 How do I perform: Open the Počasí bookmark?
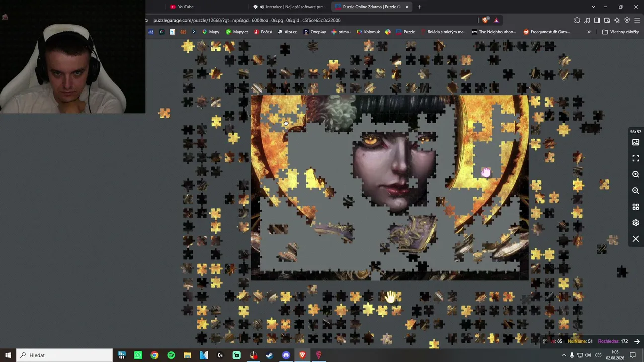[x=263, y=32]
